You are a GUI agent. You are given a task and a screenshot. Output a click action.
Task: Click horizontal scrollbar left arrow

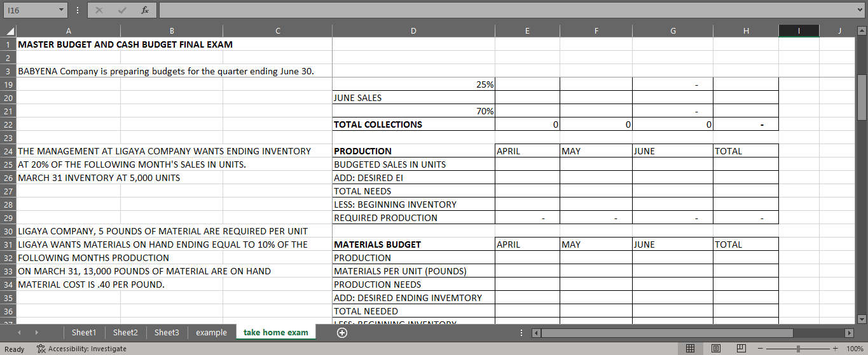536,333
